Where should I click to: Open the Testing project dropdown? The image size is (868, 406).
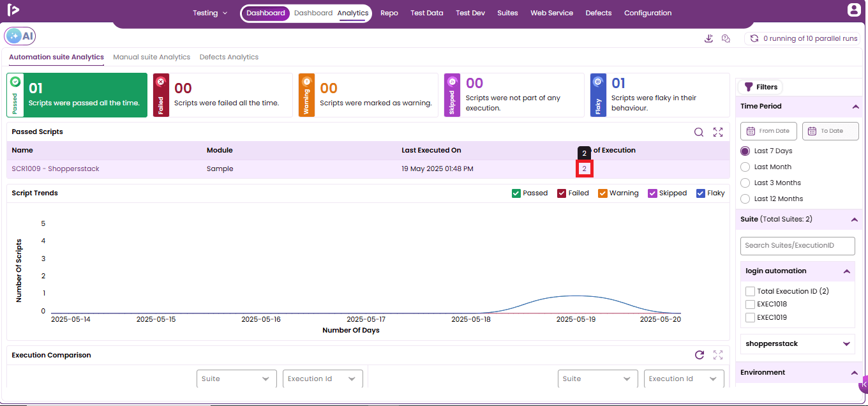pos(210,13)
